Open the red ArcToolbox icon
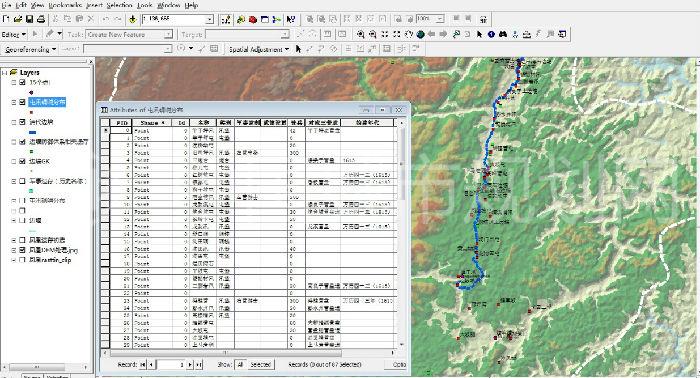This screenshot has height=378, width=700. [x=253, y=19]
